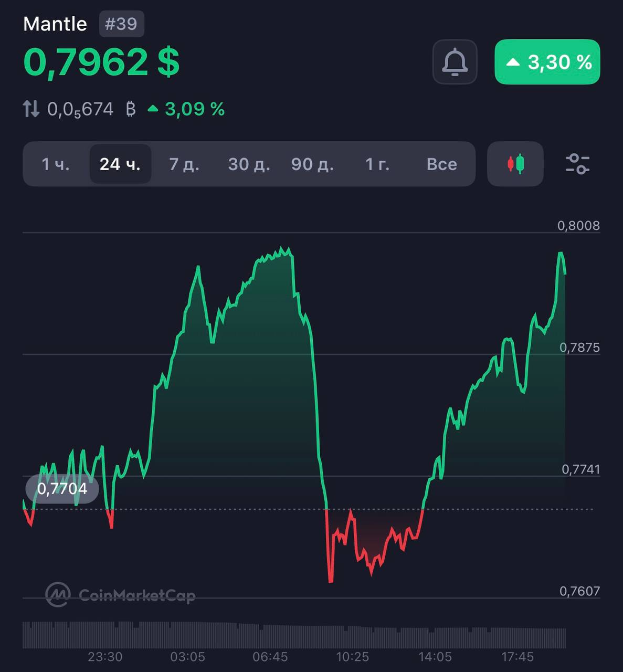Tap the 0,8008 axis price label
623x672 pixels.
pos(578,226)
